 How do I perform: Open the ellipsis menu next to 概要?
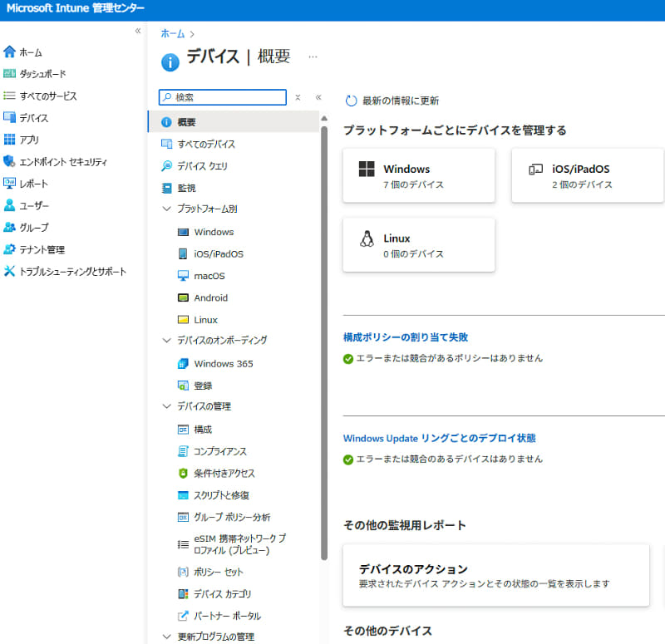(312, 56)
